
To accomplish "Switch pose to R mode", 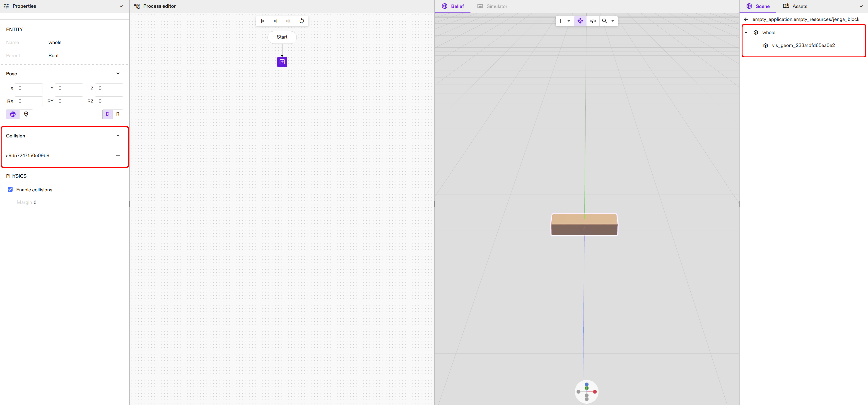I will (118, 114).
